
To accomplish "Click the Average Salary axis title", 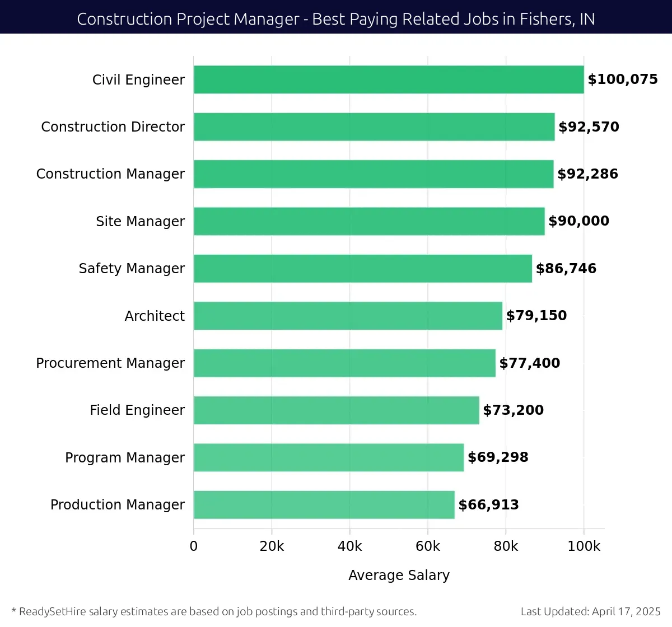I will (399, 575).
